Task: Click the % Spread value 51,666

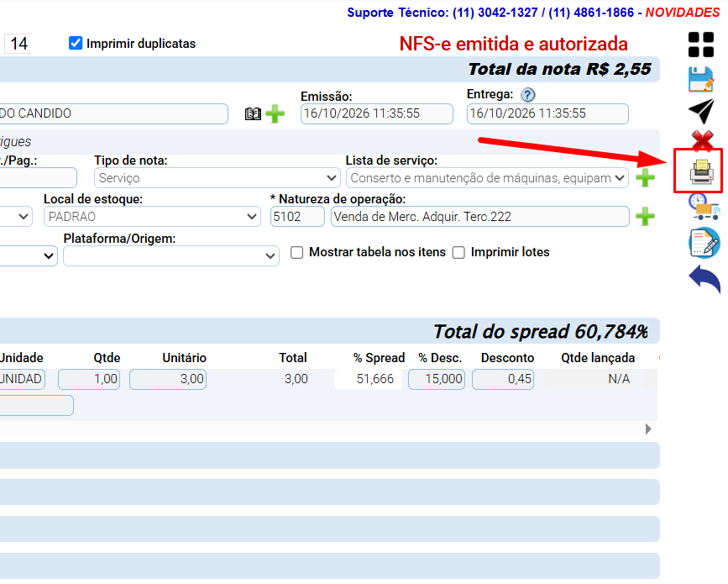Action: coord(368,379)
